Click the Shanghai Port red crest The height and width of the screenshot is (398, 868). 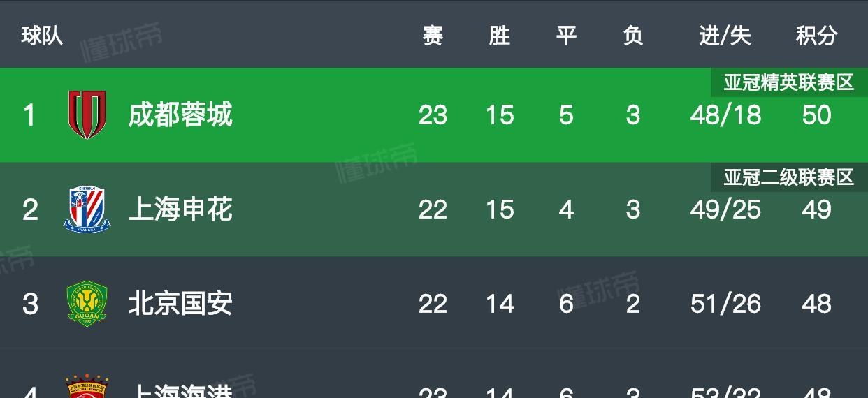pos(87,387)
